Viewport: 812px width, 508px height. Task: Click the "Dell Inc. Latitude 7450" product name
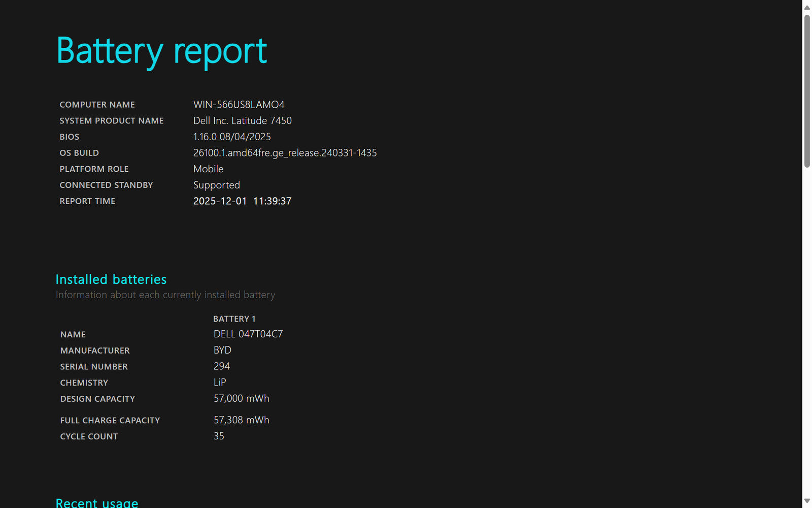click(x=242, y=121)
